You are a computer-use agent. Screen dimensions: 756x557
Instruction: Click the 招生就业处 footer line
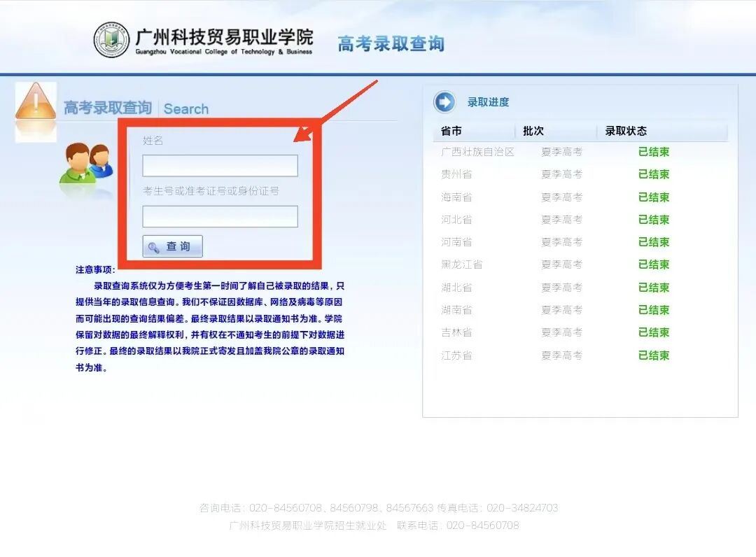click(x=374, y=526)
